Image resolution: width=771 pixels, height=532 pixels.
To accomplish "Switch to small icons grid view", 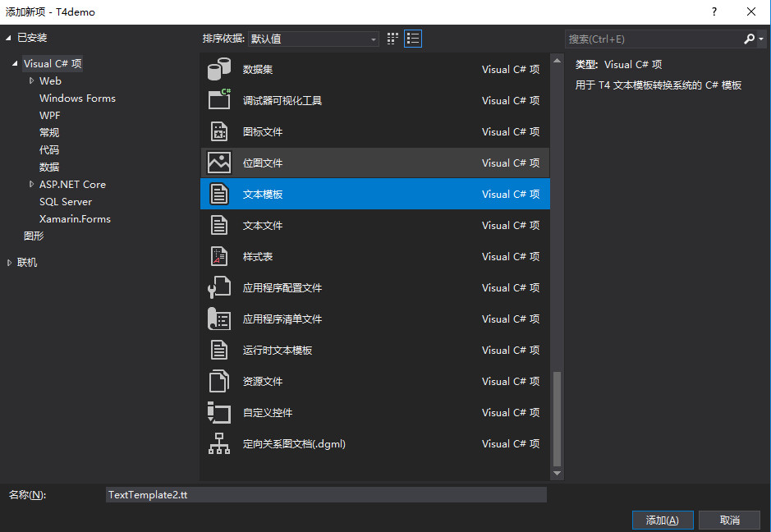I will [x=392, y=39].
